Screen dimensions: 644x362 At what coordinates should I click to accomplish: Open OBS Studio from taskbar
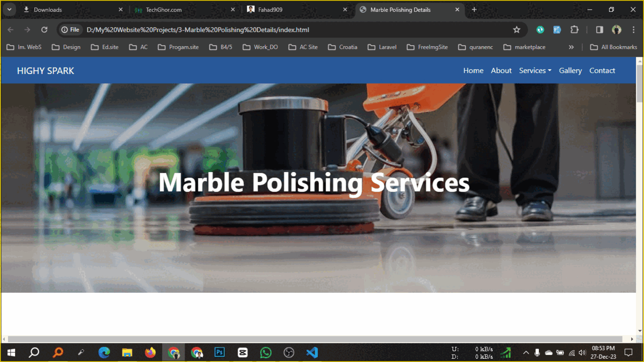pyautogui.click(x=289, y=352)
